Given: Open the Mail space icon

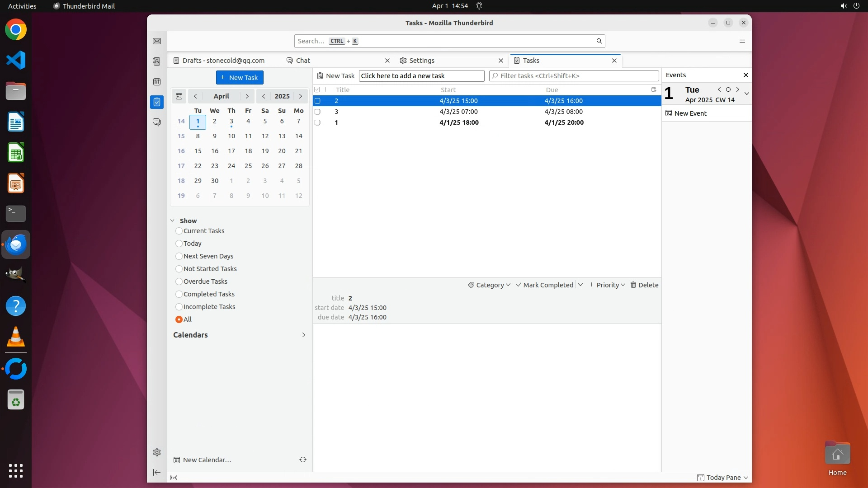Looking at the screenshot, I should (157, 41).
